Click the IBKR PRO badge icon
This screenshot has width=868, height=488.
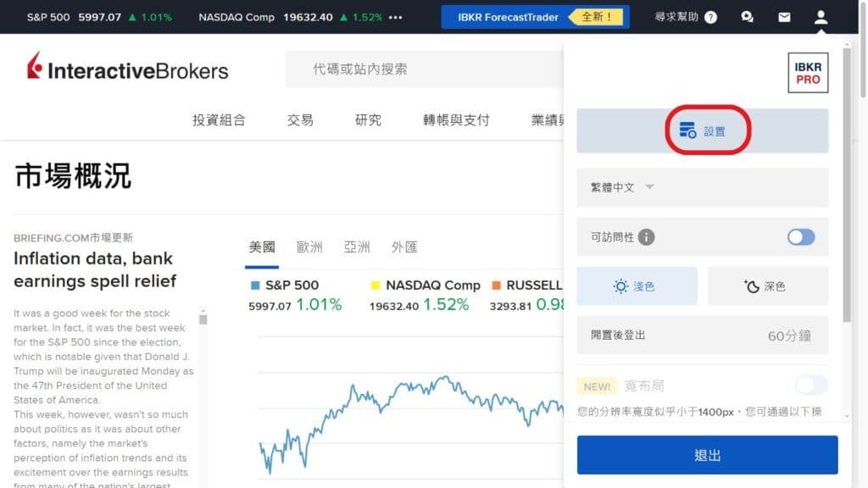click(x=806, y=74)
